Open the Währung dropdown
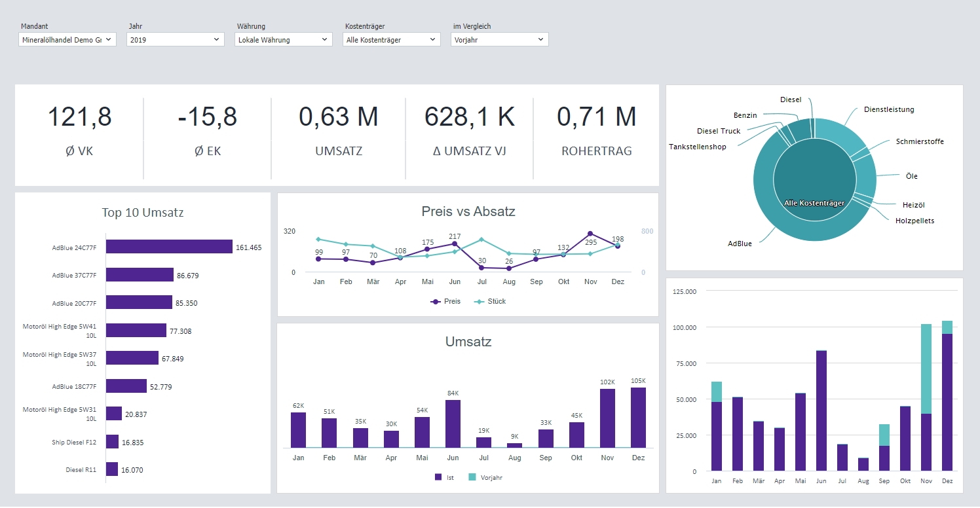The image size is (980, 508). point(284,40)
